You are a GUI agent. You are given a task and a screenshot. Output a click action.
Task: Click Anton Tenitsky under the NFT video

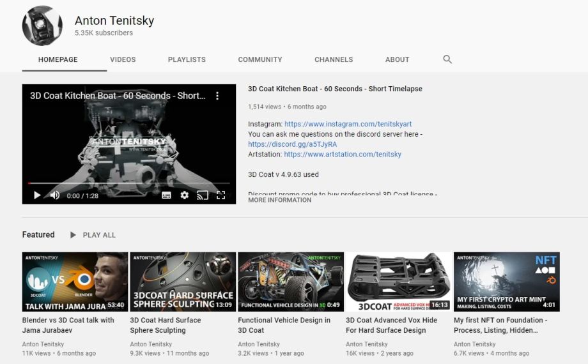click(474, 344)
